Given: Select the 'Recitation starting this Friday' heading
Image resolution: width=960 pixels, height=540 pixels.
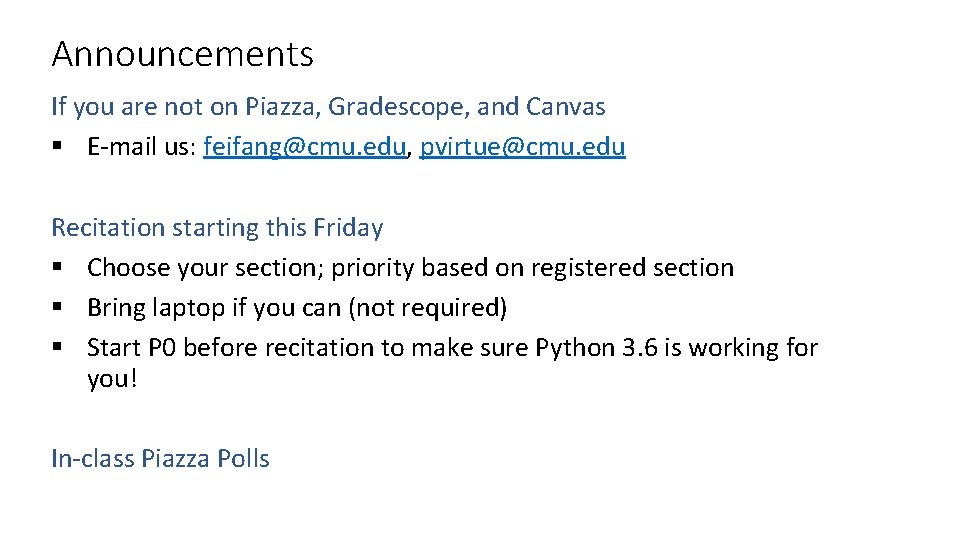Looking at the screenshot, I should click(x=217, y=228).
